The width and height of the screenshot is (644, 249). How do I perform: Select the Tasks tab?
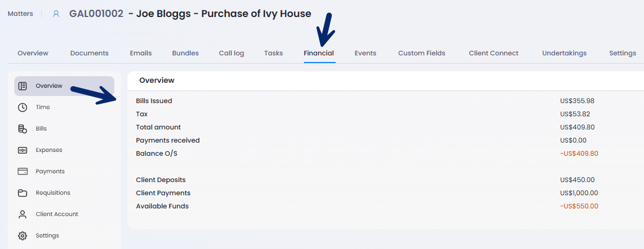click(274, 53)
